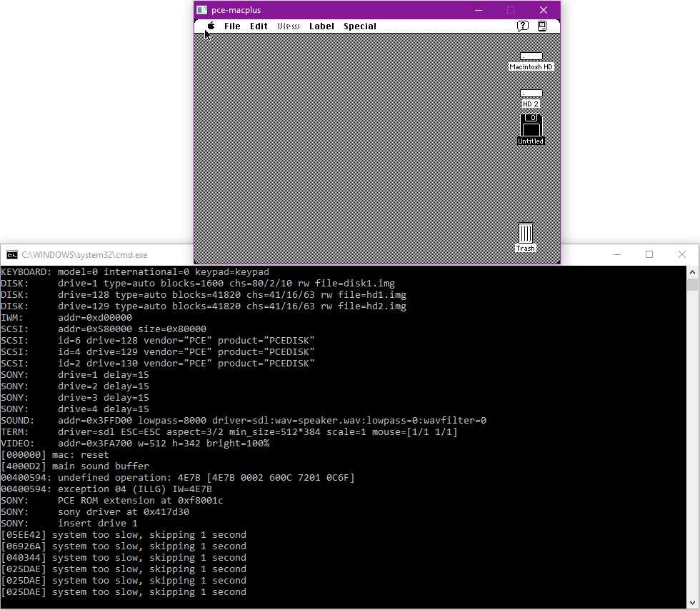Select the Untitled floppy disk icon

tap(531, 125)
